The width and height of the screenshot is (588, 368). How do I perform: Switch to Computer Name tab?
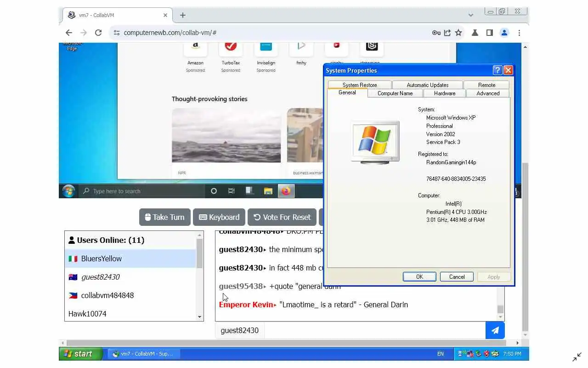coord(395,93)
